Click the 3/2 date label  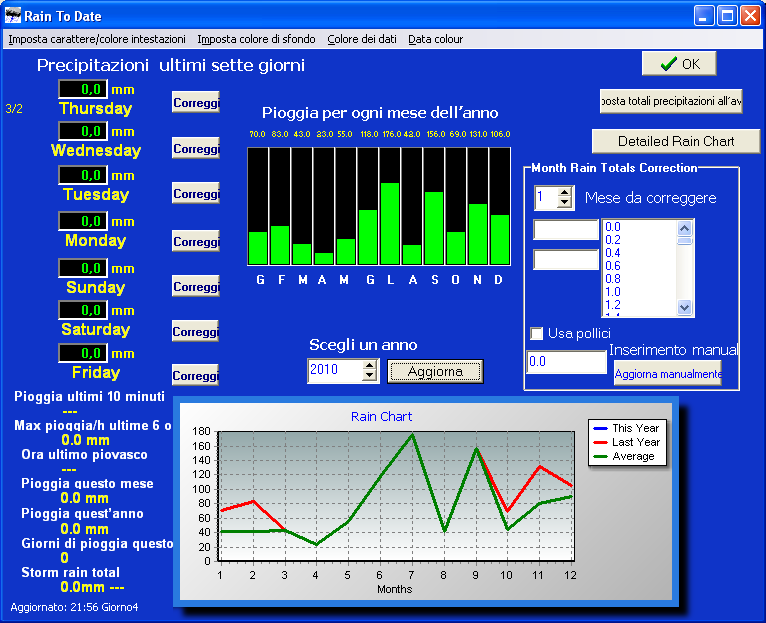point(14,109)
